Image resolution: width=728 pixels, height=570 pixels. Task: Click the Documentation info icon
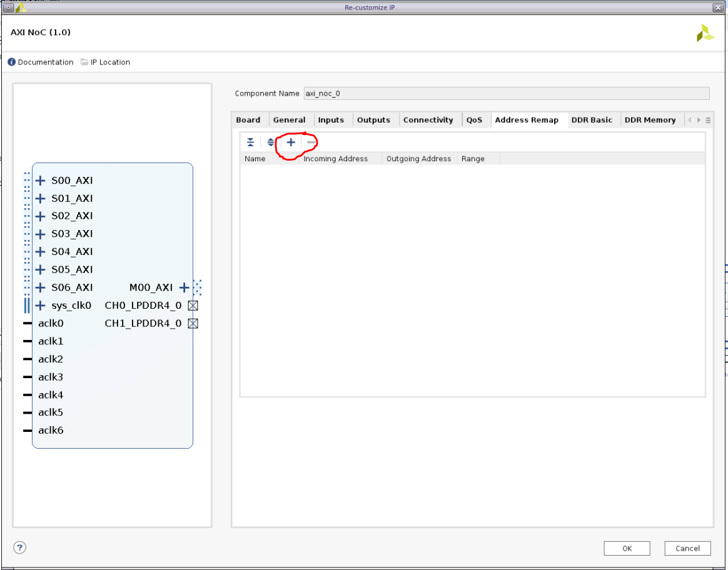(x=10, y=62)
